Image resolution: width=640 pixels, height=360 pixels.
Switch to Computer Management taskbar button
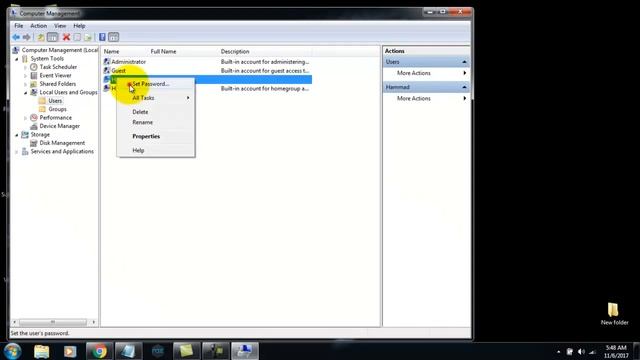pyautogui.click(x=244, y=351)
